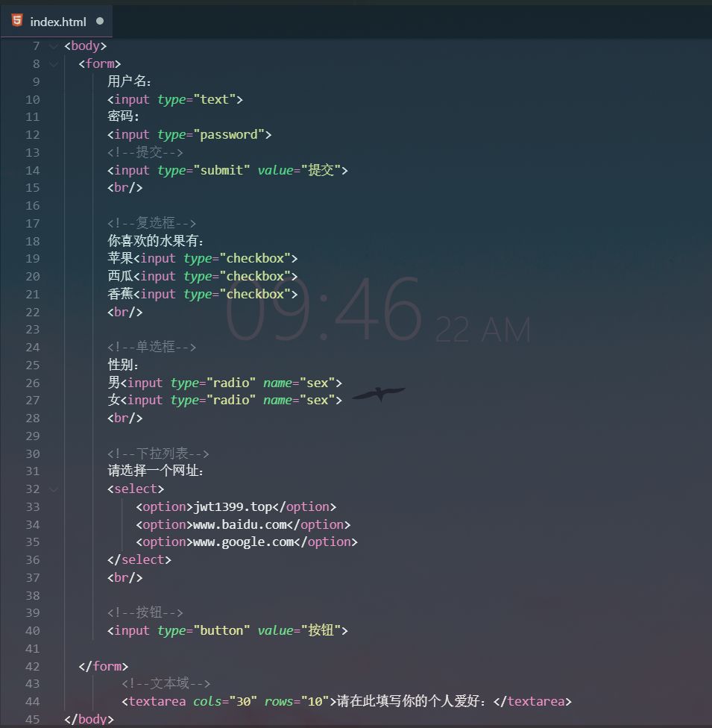Image resolution: width=712 pixels, height=728 pixels.
Task: Place cursor in www.google.com option text
Action: pyautogui.click(x=243, y=542)
